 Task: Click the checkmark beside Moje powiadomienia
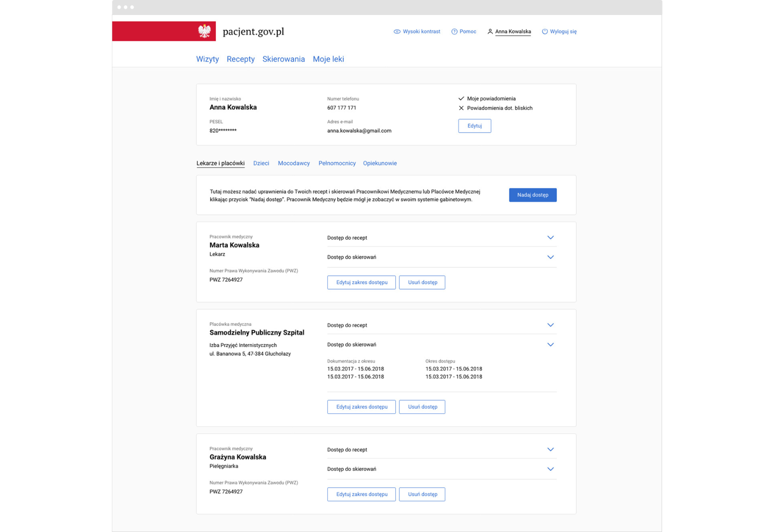click(x=461, y=99)
